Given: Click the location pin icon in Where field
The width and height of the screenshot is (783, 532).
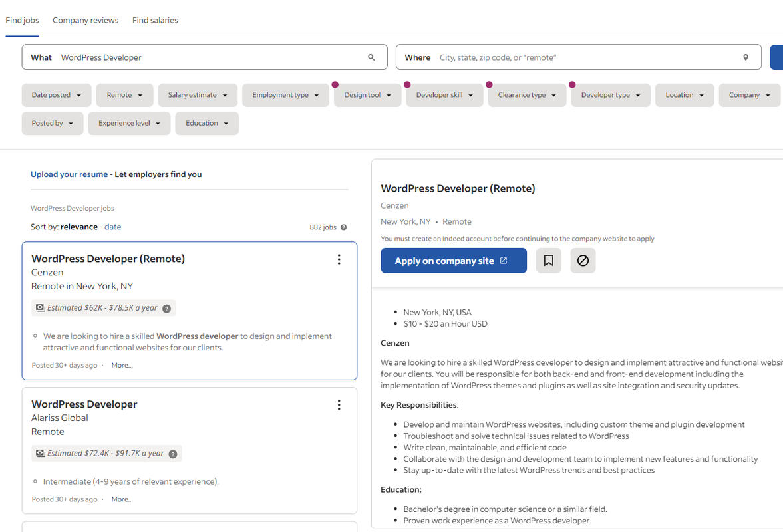Looking at the screenshot, I should 746,57.
